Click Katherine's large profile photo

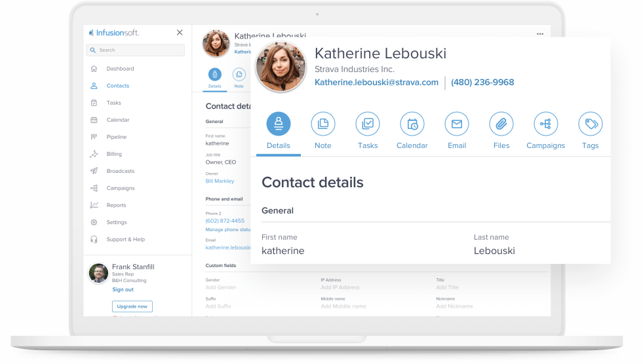tap(281, 66)
